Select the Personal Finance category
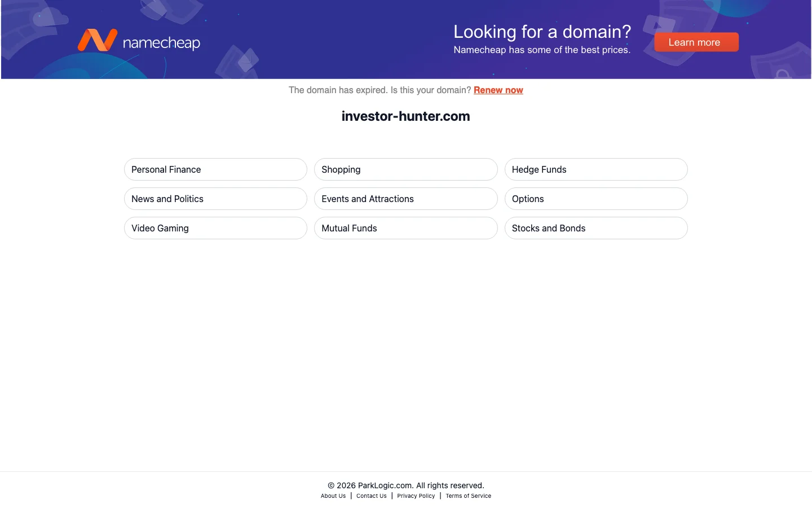This screenshot has width=812, height=508. 215,169
